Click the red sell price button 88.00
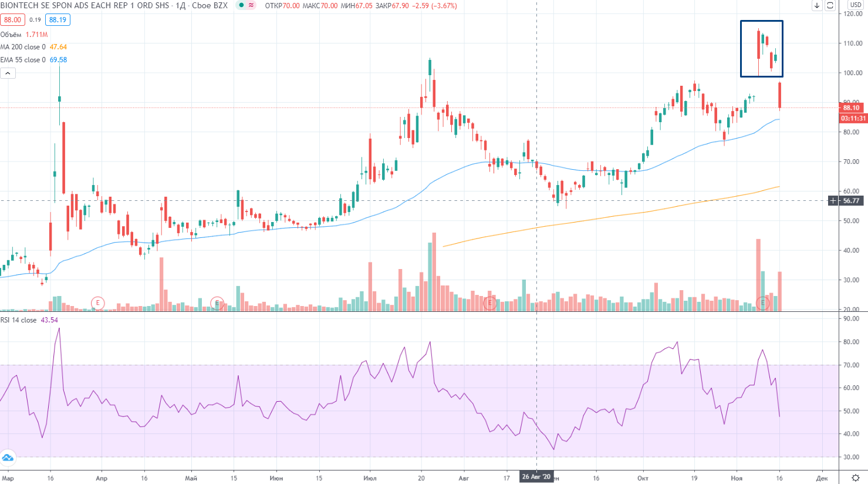Viewport: 868px width, 484px height. (12, 20)
